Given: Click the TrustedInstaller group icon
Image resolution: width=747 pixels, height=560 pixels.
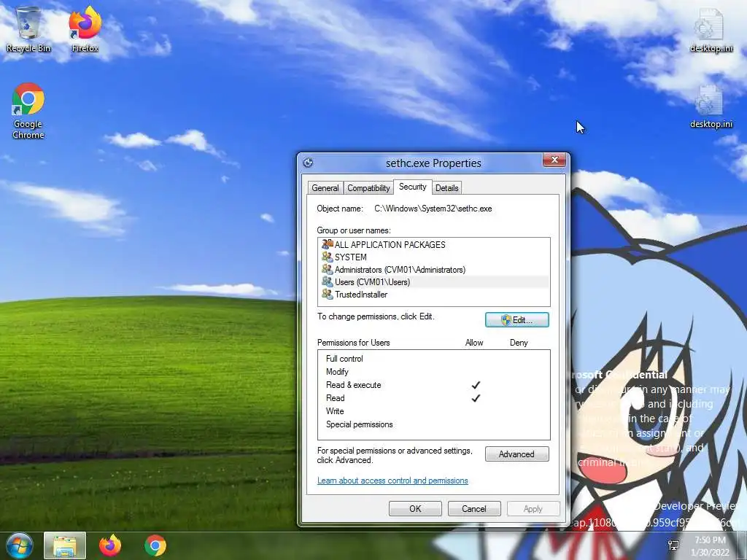Looking at the screenshot, I should (x=327, y=294).
